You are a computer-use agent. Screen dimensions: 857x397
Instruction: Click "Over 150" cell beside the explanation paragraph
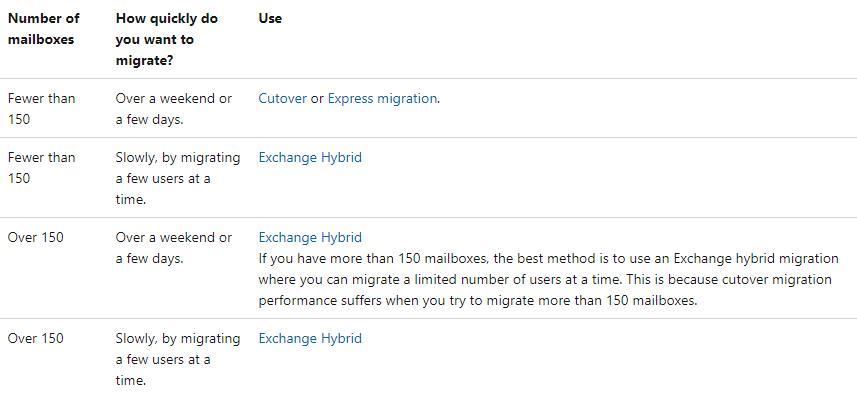point(36,237)
